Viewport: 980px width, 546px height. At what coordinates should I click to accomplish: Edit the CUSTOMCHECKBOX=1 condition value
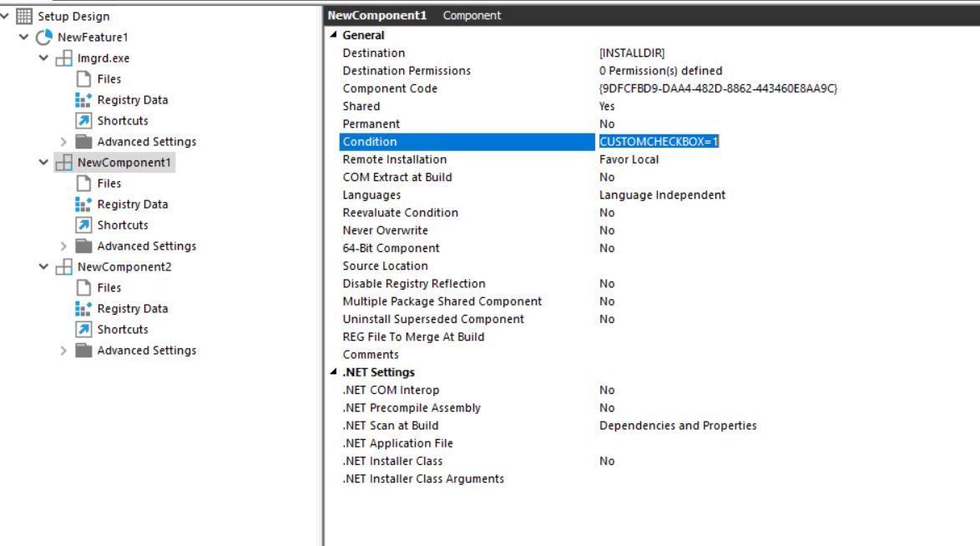click(x=659, y=141)
